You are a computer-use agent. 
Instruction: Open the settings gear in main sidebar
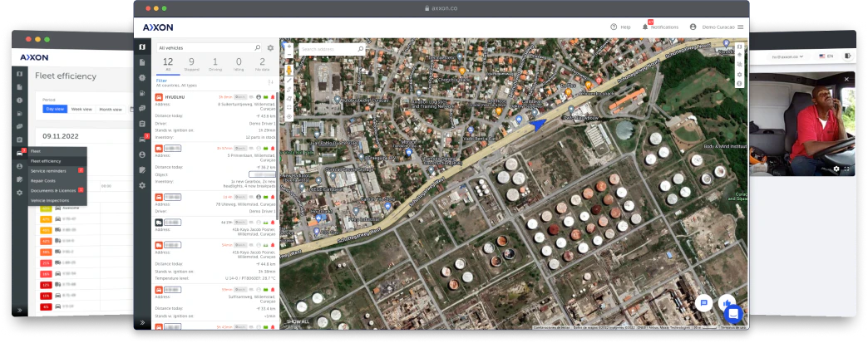142,185
